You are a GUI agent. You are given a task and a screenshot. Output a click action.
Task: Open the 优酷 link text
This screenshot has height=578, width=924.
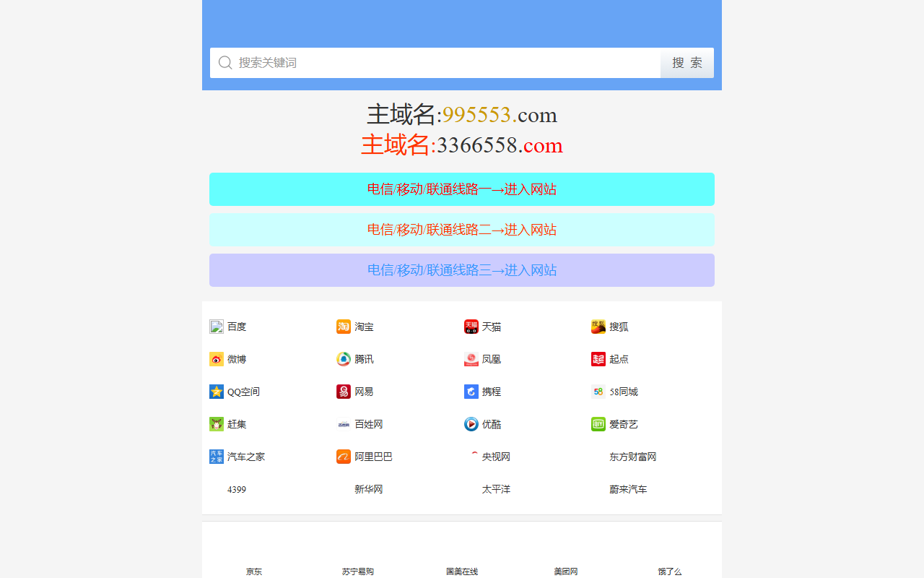click(492, 424)
